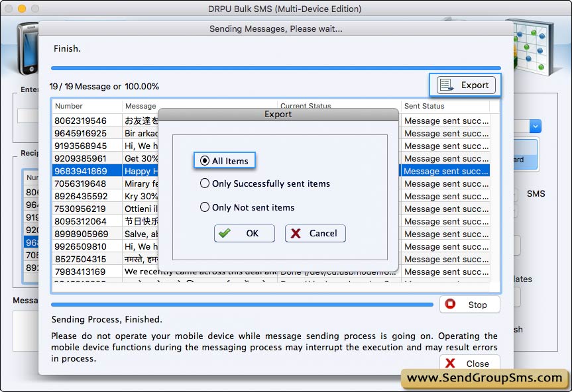This screenshot has height=392, width=572.
Task: Click the red stop icon
Action: click(450, 304)
